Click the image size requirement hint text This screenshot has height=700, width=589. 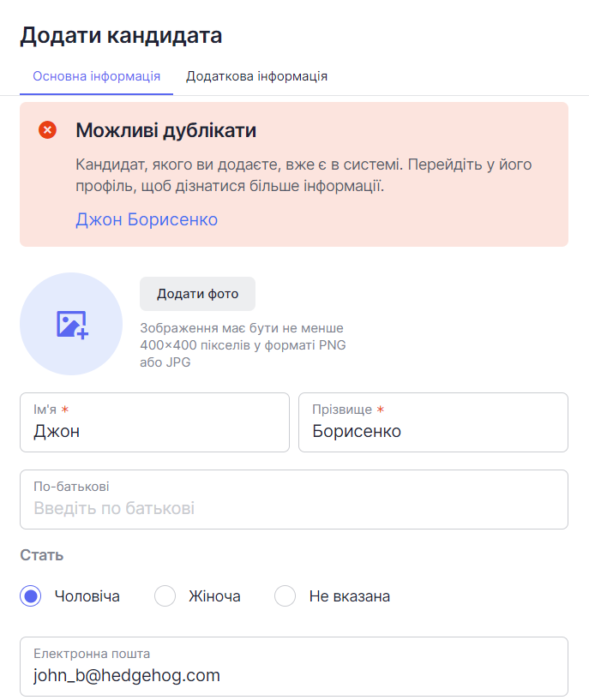click(243, 345)
